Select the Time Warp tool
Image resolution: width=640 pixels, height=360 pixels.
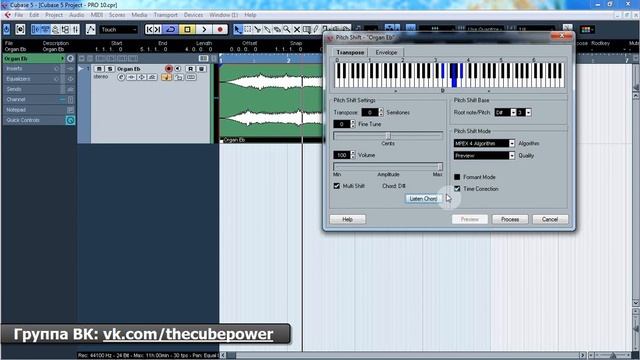[x=307, y=29]
